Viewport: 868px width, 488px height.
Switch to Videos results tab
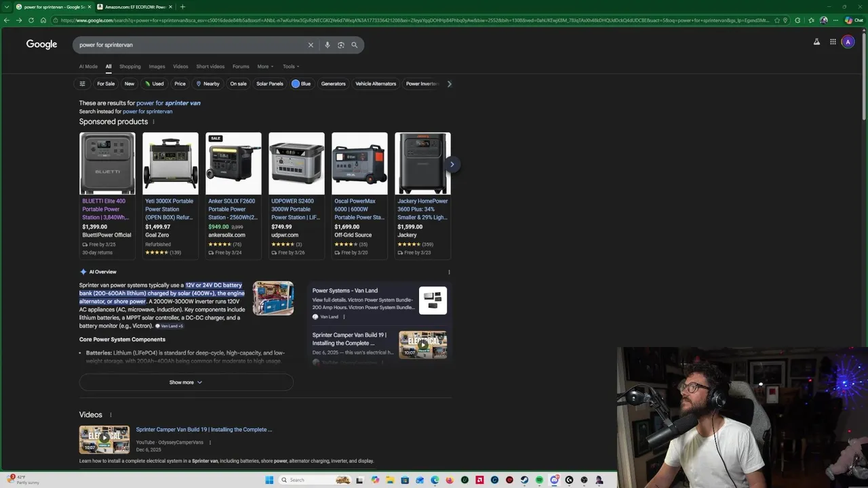tap(180, 66)
